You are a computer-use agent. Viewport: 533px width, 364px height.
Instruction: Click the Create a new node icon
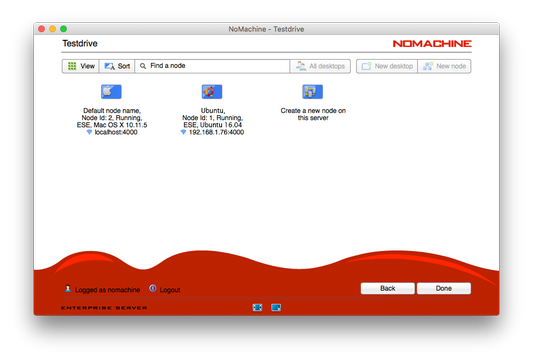coord(312,92)
